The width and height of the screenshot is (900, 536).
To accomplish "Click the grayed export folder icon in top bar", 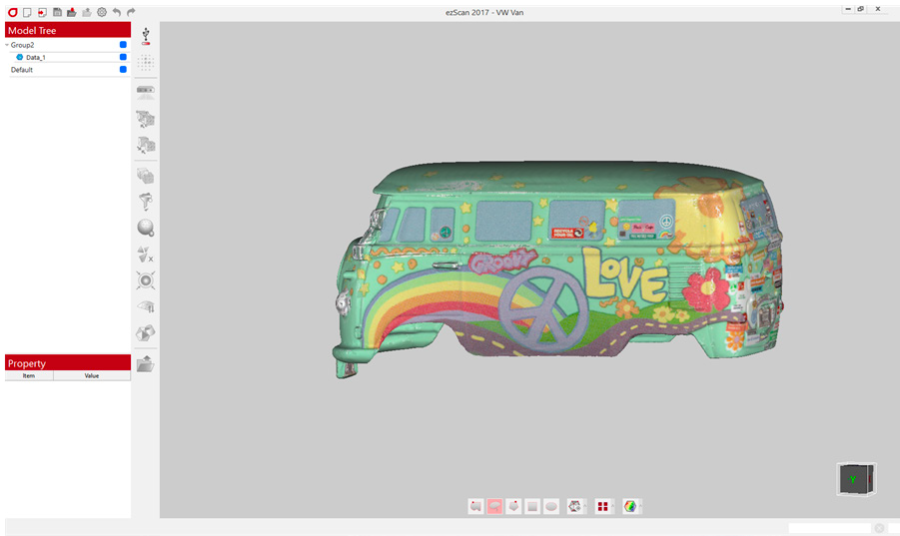I will [87, 12].
